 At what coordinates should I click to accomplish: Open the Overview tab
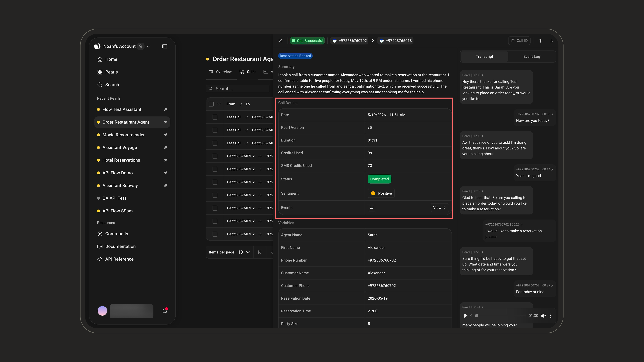[x=220, y=72]
